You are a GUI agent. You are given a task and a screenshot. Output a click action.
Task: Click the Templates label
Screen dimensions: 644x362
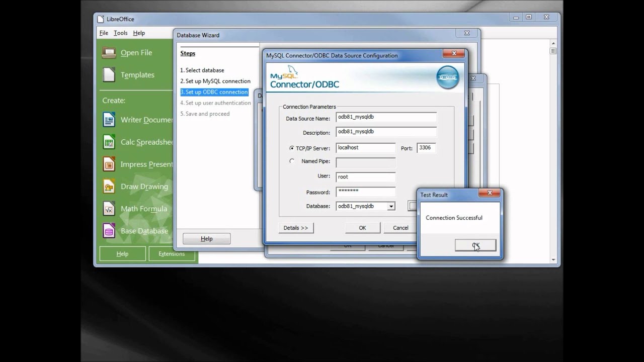[x=137, y=75]
